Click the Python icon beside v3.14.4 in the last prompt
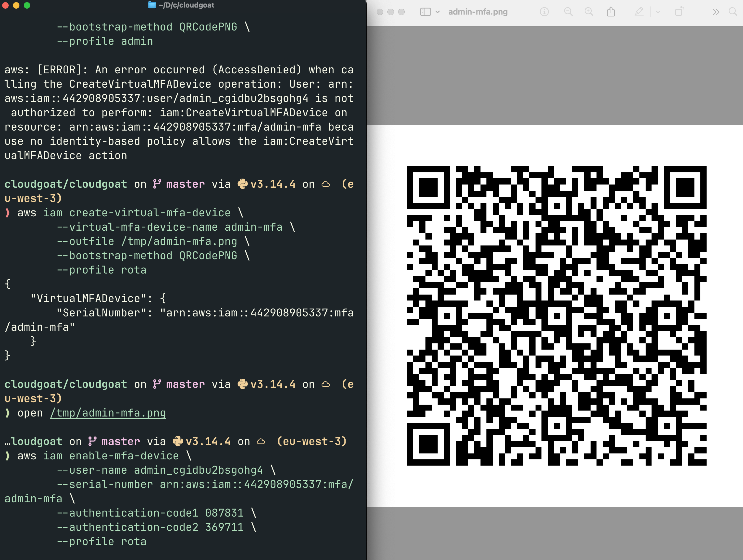Viewport: 743px width, 560px height. (x=178, y=441)
